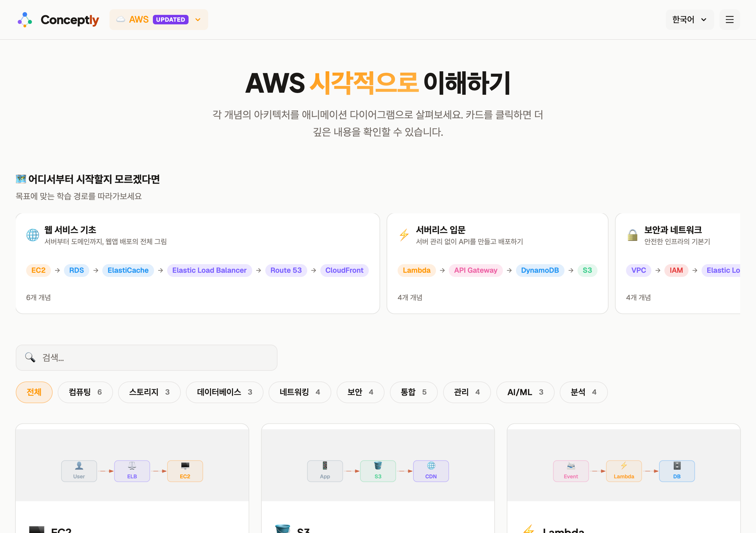Open the hamburger menu icon
Screen dimensions: 756x533
pos(729,20)
